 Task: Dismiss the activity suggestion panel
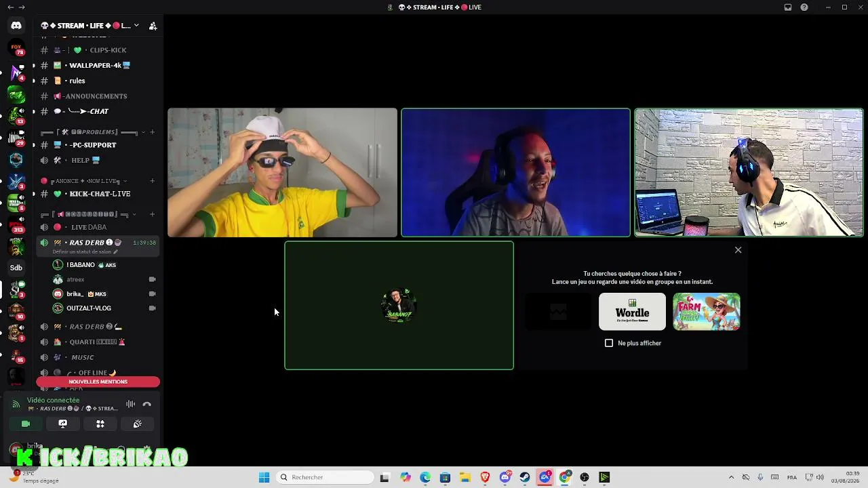pos(738,250)
